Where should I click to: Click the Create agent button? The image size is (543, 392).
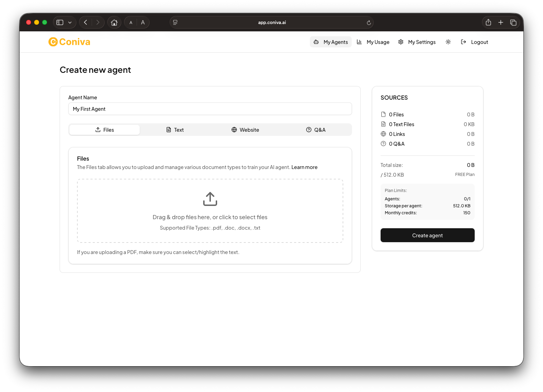(x=427, y=235)
